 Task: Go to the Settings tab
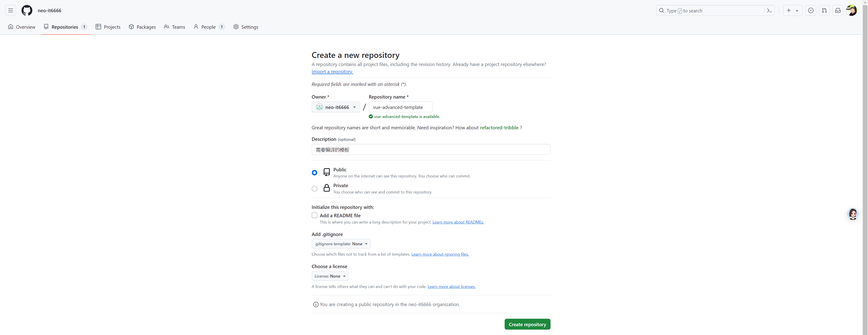point(246,27)
